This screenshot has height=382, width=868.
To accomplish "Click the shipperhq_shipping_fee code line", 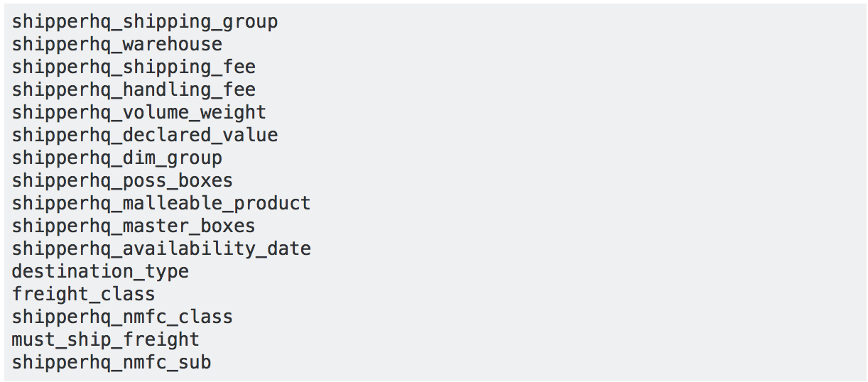I will [x=134, y=67].
